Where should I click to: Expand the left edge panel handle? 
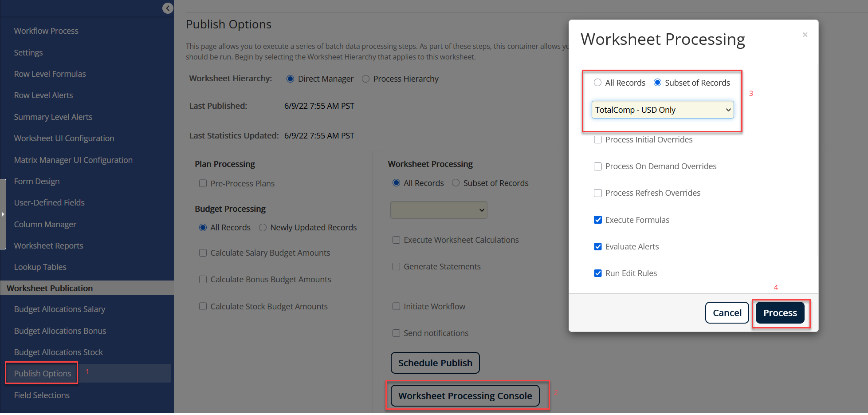coord(3,214)
